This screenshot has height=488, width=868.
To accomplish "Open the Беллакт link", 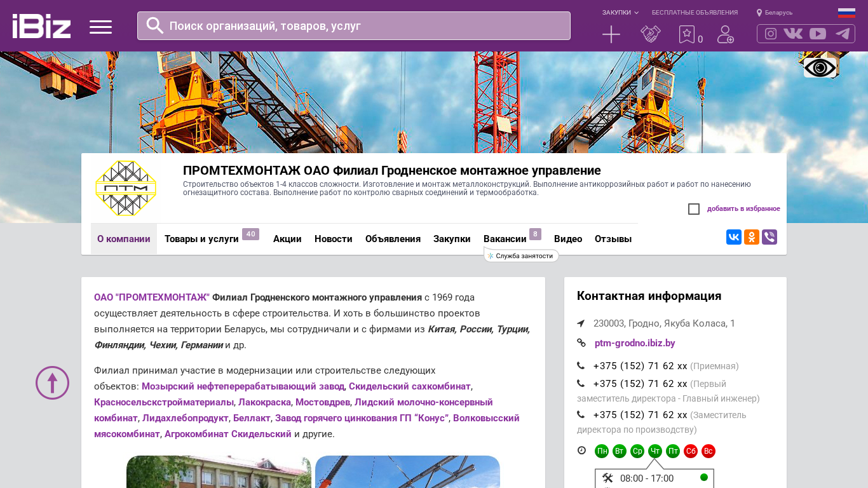I will click(x=252, y=418).
